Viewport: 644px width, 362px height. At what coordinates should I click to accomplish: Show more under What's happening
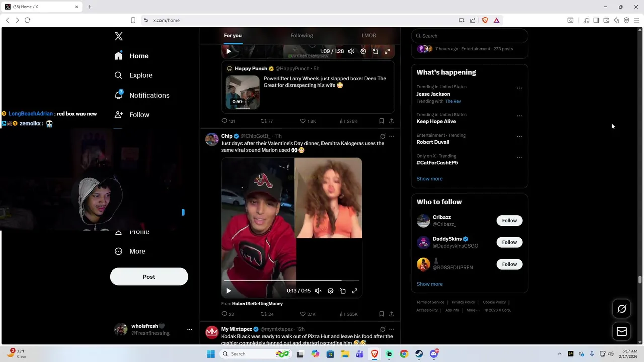point(429,179)
